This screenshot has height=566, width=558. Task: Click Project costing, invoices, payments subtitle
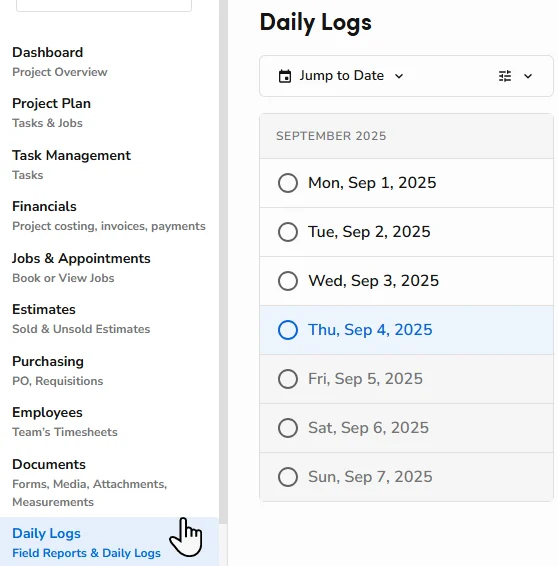pos(109,226)
